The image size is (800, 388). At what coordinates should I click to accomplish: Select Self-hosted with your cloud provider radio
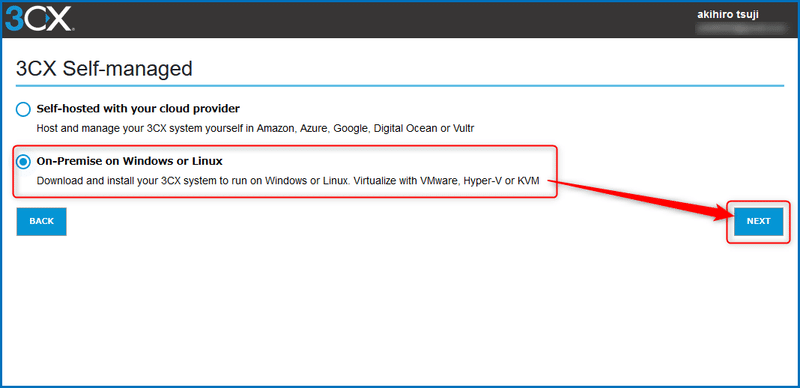point(23,109)
